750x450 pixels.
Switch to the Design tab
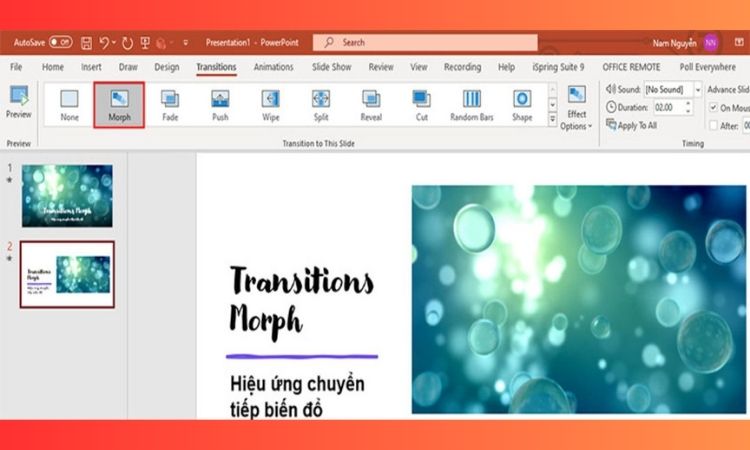click(166, 67)
